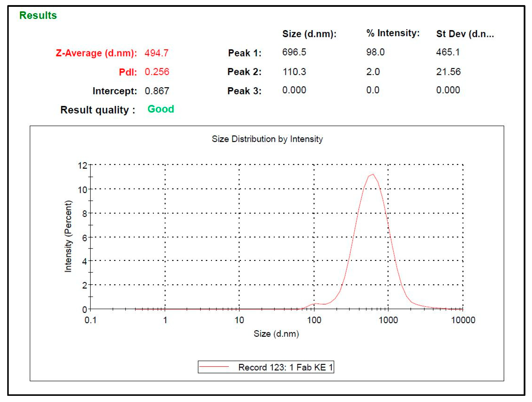The width and height of the screenshot is (532, 402).
Task: Click the small shoulder peak near 100 nm
Action: (x=315, y=304)
